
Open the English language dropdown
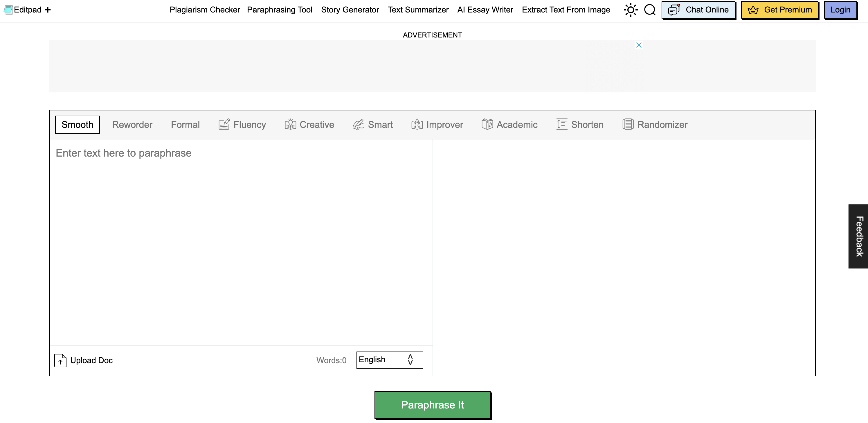(389, 360)
